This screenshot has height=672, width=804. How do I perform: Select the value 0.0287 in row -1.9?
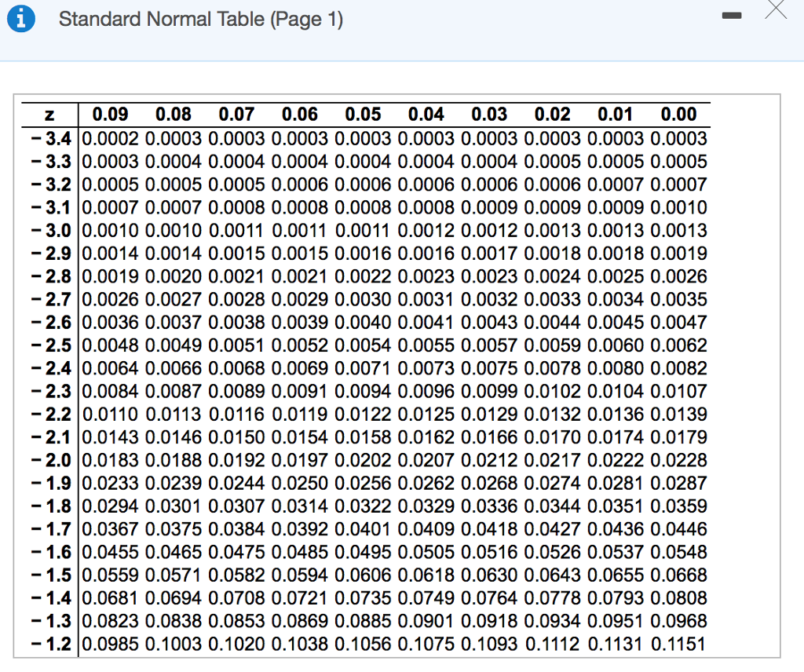678,484
